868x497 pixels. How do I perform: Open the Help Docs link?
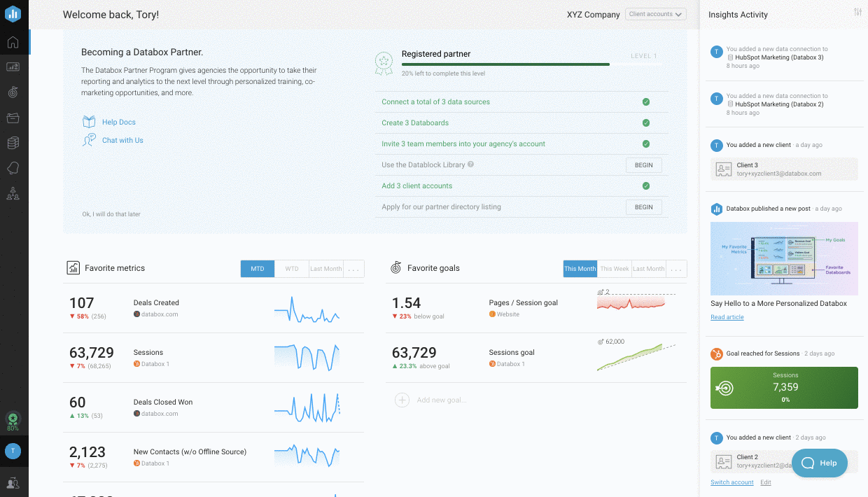point(119,122)
